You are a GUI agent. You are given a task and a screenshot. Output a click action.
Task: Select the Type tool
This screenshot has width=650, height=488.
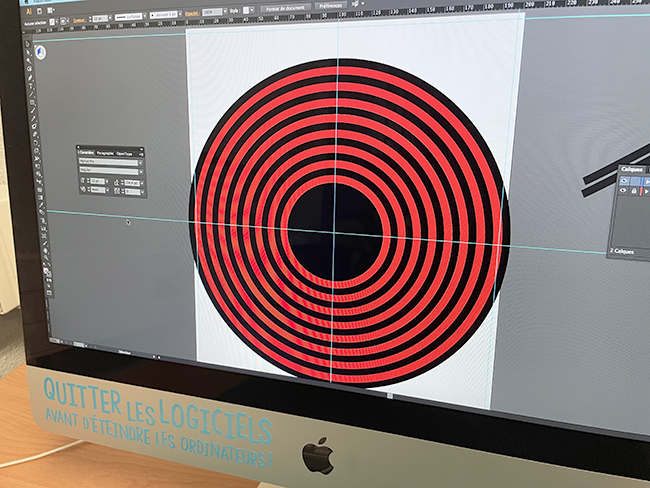tap(31, 86)
